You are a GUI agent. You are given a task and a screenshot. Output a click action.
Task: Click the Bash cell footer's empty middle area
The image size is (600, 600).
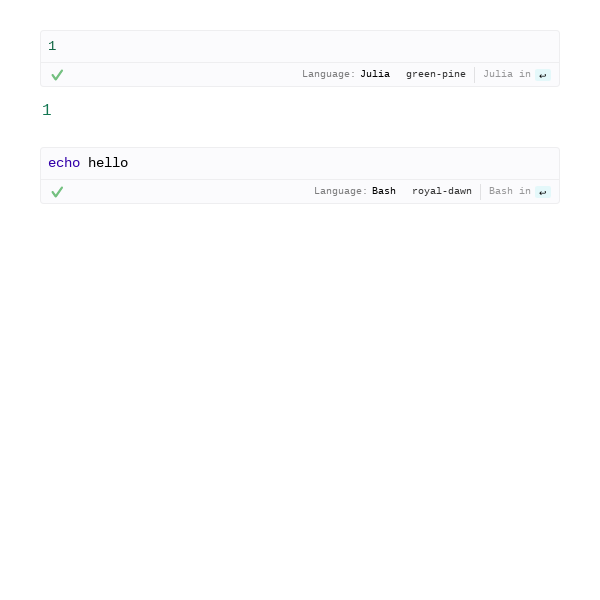188,192
